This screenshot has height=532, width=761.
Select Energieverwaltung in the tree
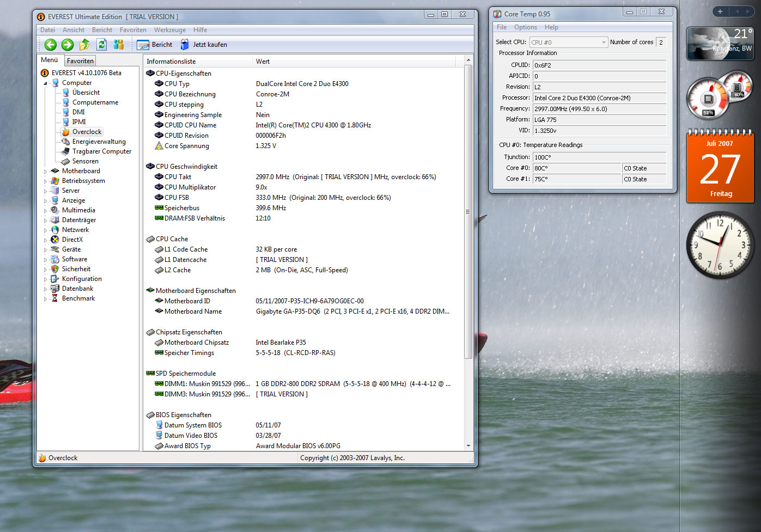99,142
